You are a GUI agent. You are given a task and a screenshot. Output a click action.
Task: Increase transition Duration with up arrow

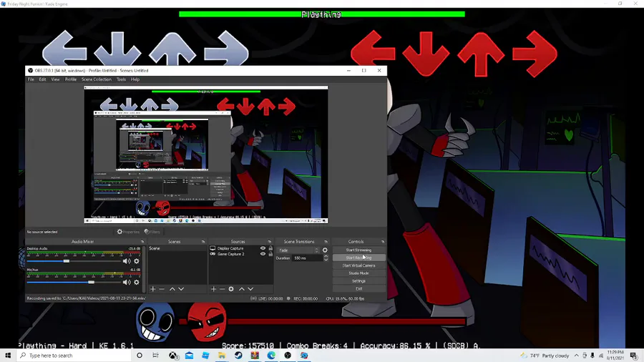(x=326, y=257)
